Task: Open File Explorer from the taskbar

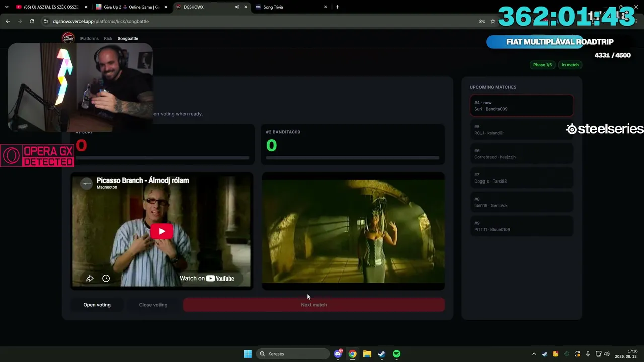Action: [367, 354]
